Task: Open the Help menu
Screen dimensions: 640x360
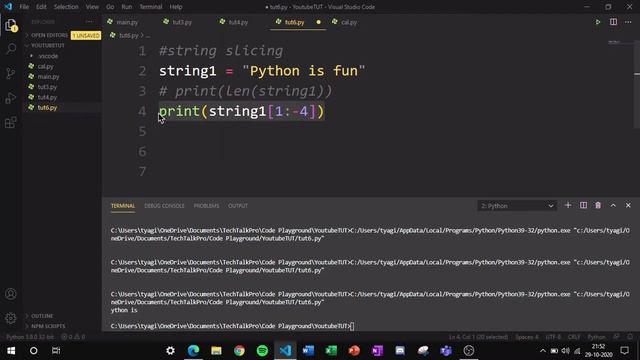Action: 176,7
